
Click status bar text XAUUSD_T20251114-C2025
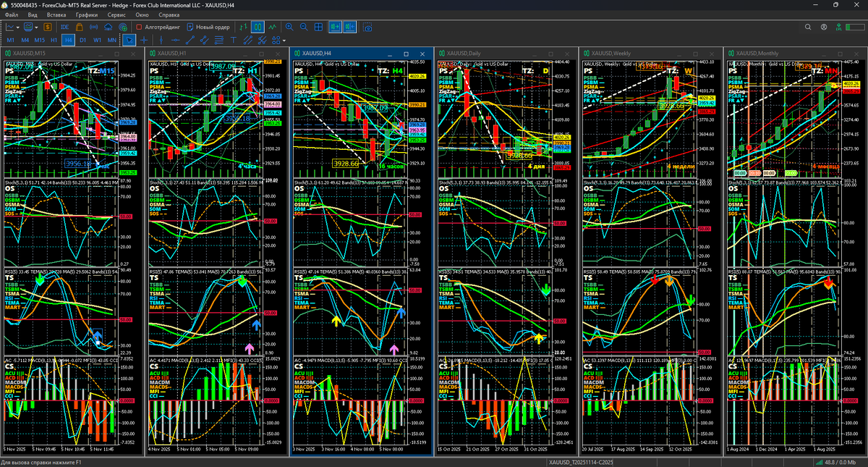click(581, 462)
